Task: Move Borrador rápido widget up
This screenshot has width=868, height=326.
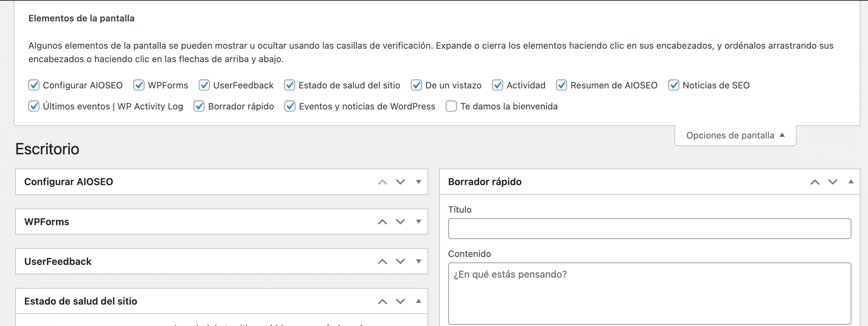Action: coord(815,182)
